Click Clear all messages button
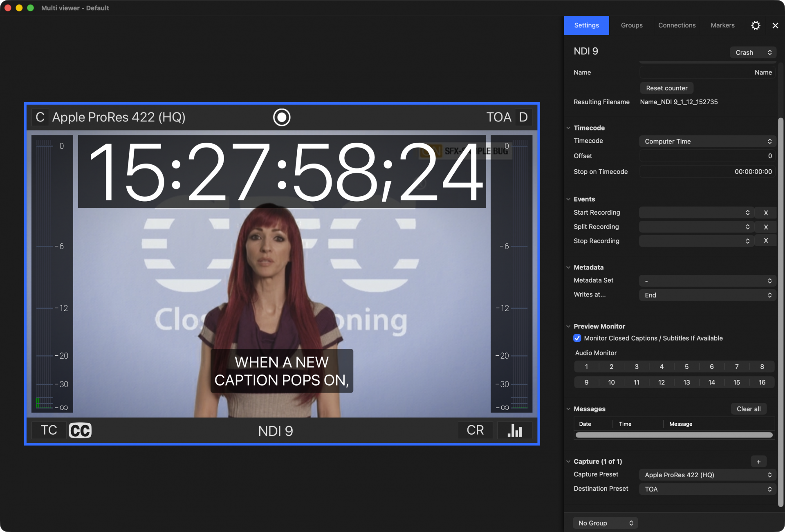This screenshot has width=785, height=532. coord(748,409)
